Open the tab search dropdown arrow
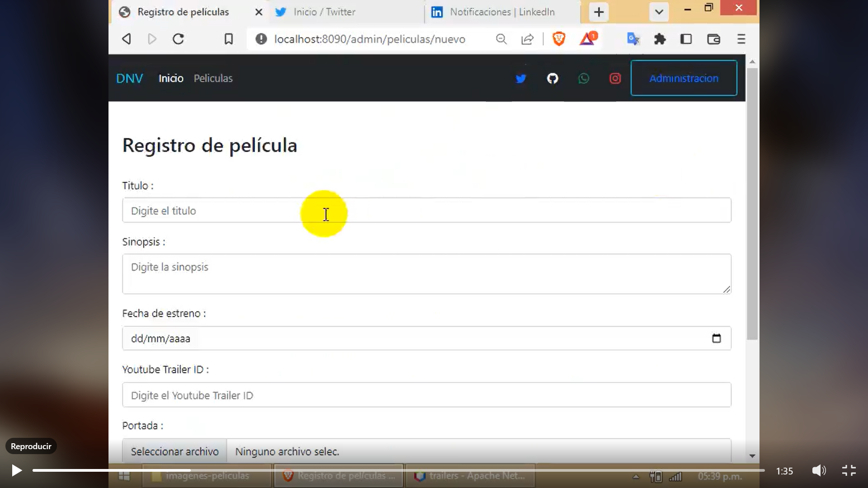 pyautogui.click(x=658, y=12)
